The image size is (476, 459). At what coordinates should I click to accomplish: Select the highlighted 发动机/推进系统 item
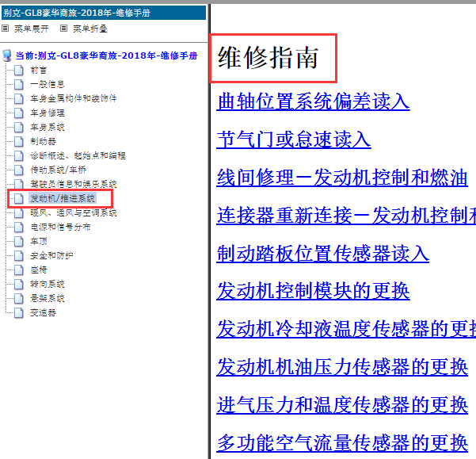click(x=63, y=199)
